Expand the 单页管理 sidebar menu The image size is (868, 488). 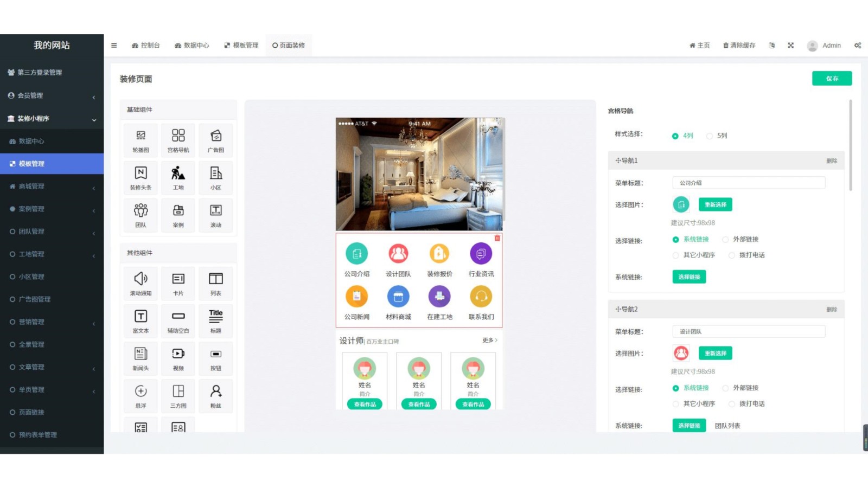(52, 390)
